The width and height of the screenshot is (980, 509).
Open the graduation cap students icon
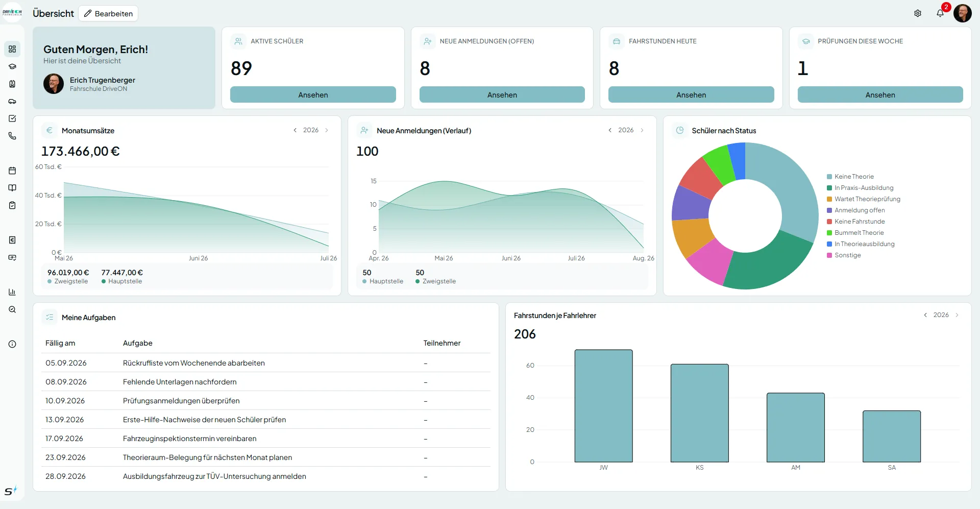(12, 66)
